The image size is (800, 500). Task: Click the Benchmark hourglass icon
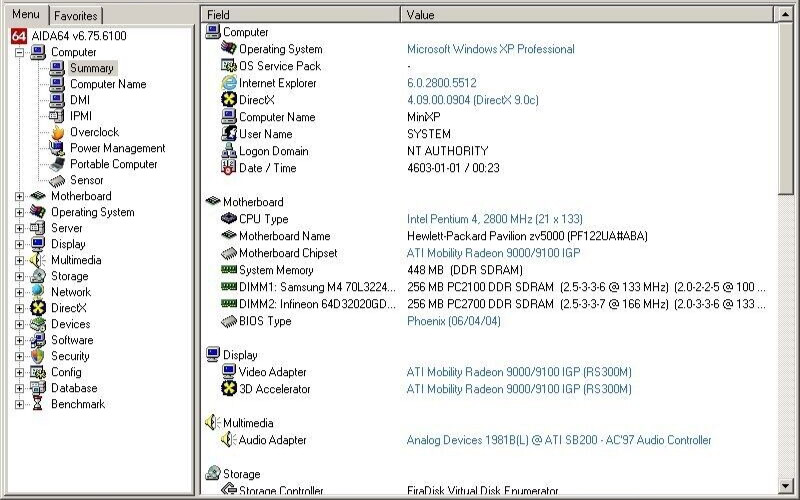[x=38, y=404]
